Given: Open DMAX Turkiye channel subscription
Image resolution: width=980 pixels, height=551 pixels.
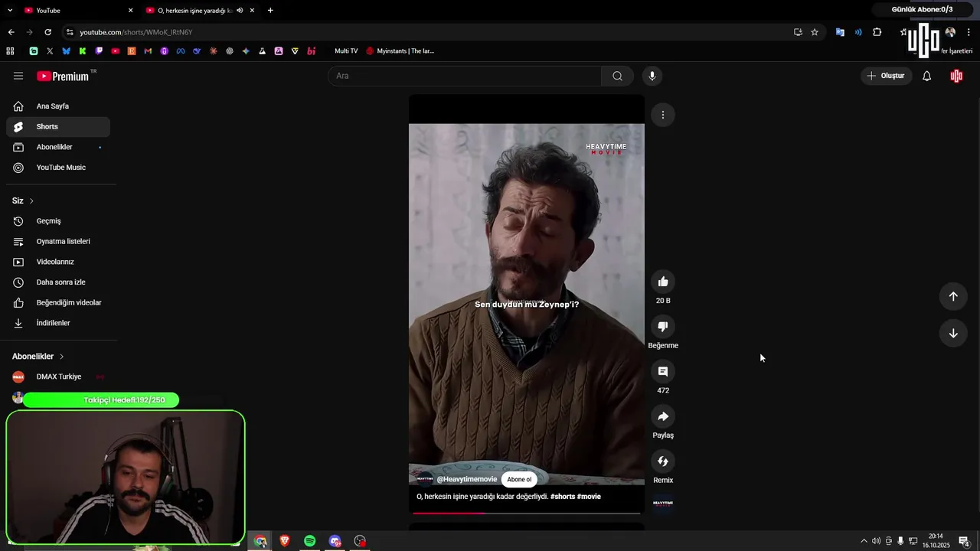Looking at the screenshot, I should [x=58, y=377].
